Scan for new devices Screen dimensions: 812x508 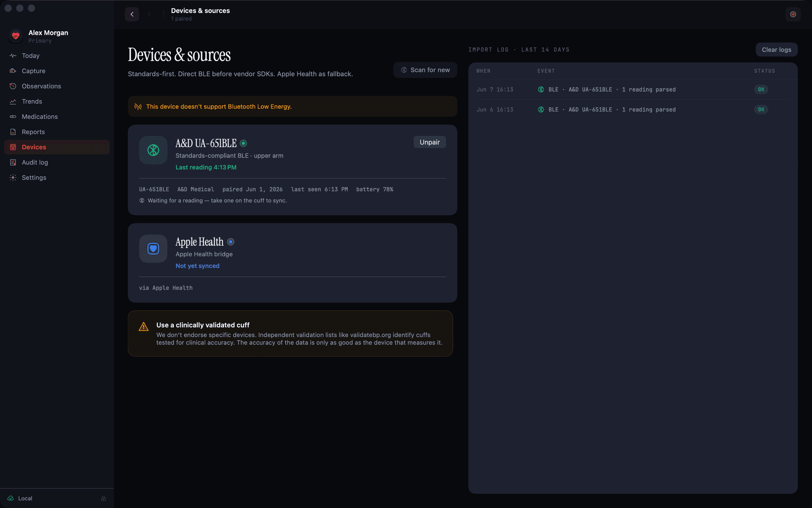(425, 70)
